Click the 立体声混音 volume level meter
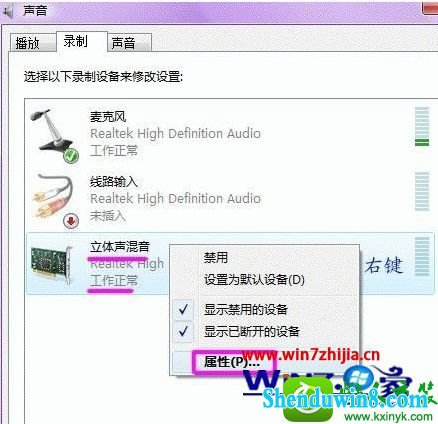Image resolution: width=438 pixels, height=424 pixels. pos(422,257)
